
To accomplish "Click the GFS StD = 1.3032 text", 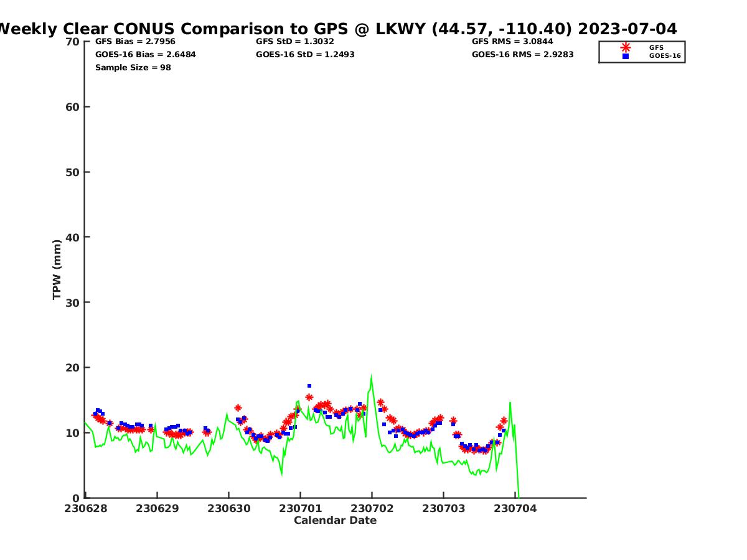I will coord(294,42).
